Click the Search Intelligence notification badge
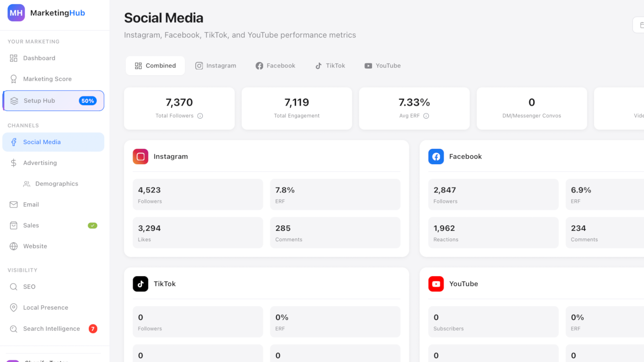644x362 pixels. coord(93,329)
